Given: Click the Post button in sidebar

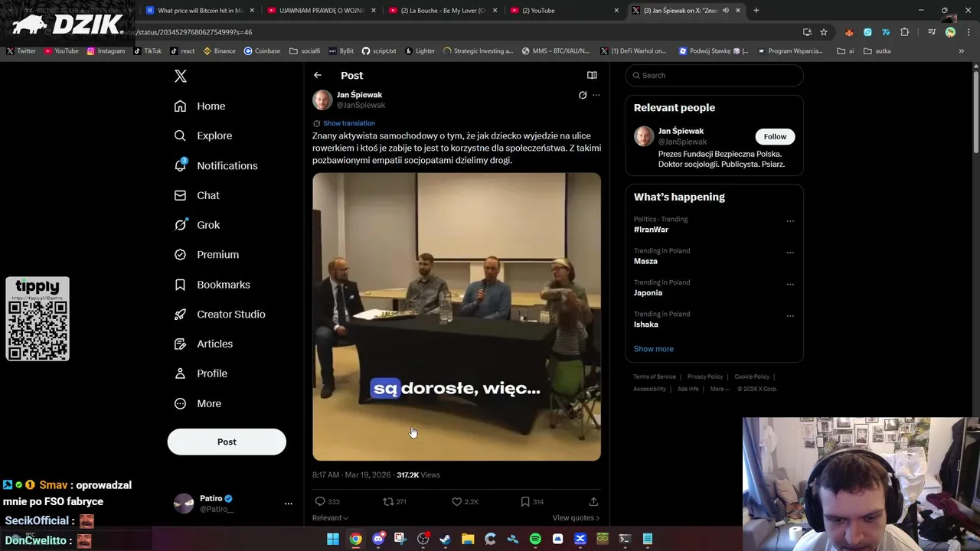Looking at the screenshot, I should pyautogui.click(x=227, y=442).
